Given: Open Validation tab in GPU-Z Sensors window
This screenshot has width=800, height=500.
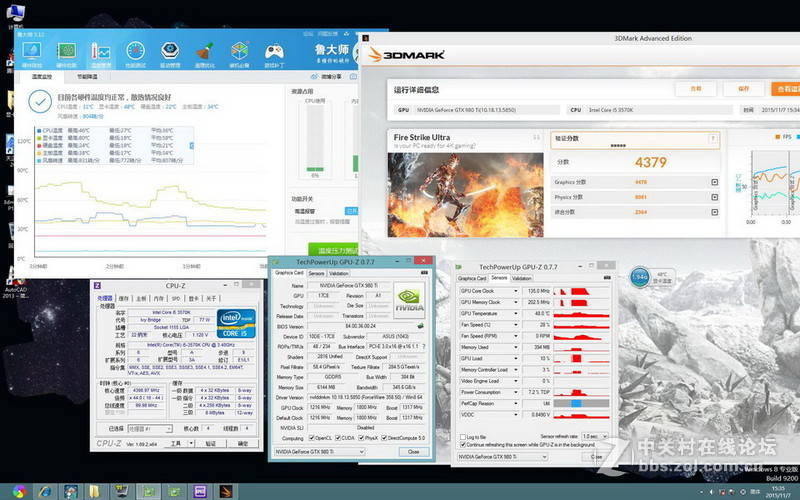Looking at the screenshot, I should tap(521, 279).
